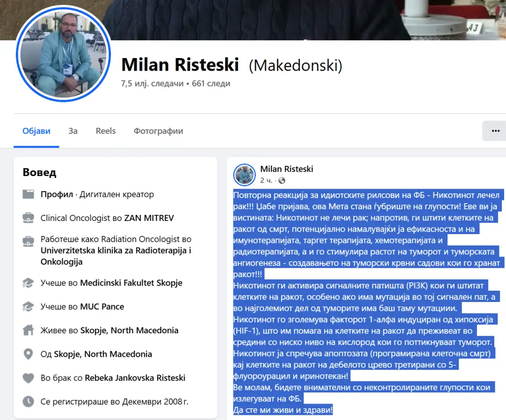Open the large profile picture

click(63, 54)
